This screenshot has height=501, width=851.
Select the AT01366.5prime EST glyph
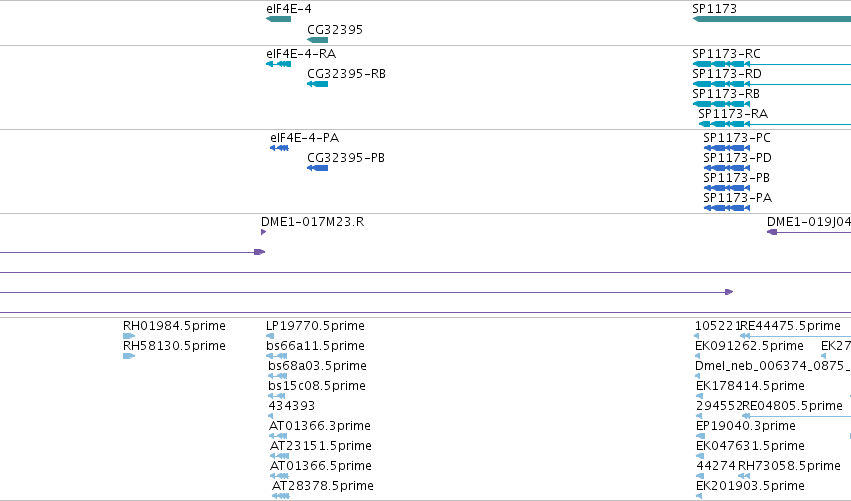(x=280, y=476)
